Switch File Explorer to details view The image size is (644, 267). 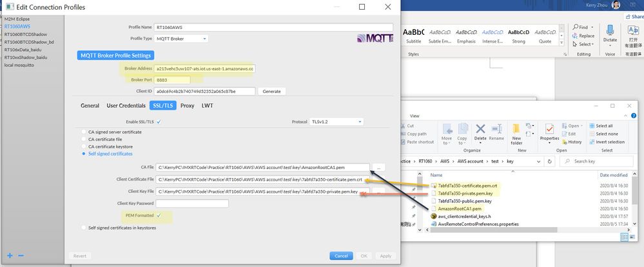(624, 237)
